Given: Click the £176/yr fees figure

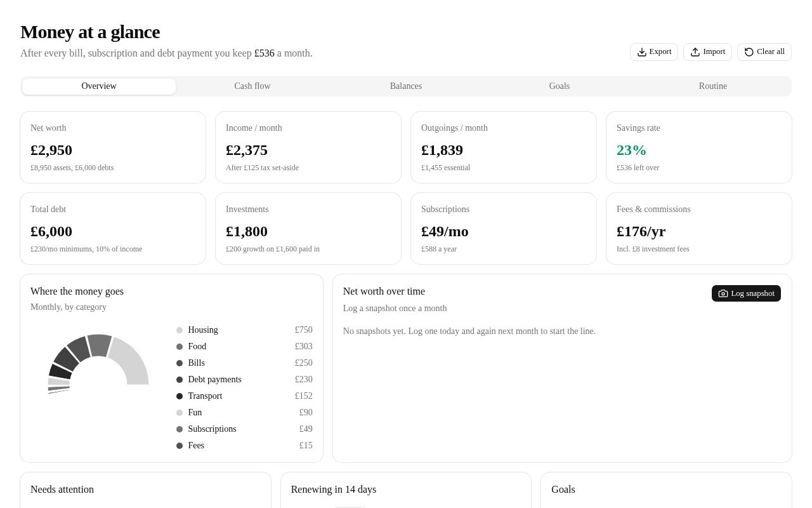Looking at the screenshot, I should pyautogui.click(x=641, y=232).
